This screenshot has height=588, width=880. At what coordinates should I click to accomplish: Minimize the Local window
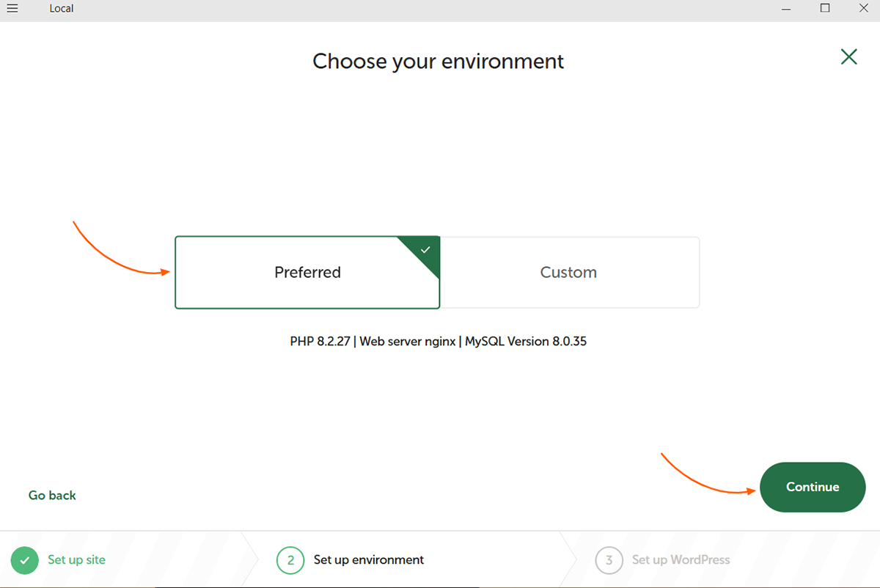click(786, 9)
